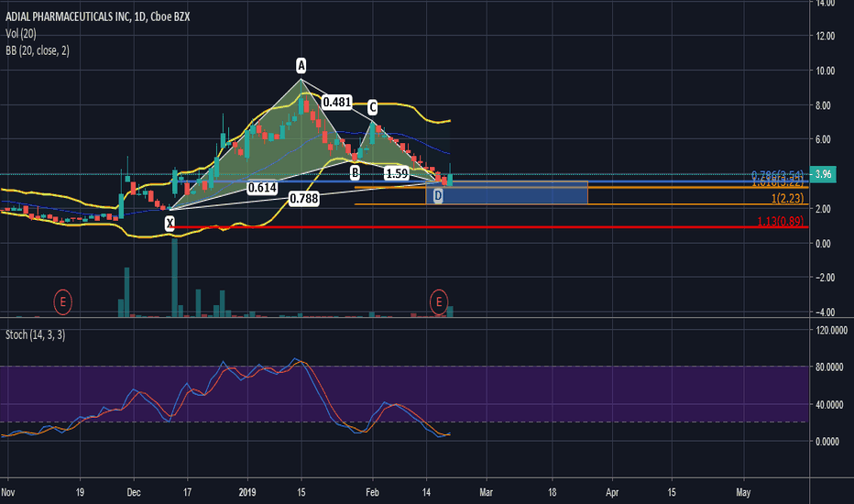Select pattern point label A

301,66
